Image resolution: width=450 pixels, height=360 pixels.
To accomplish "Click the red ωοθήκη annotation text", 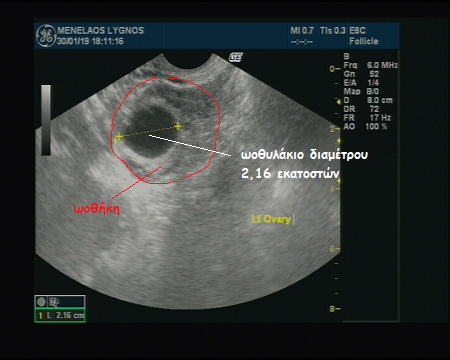I will coord(97,209).
